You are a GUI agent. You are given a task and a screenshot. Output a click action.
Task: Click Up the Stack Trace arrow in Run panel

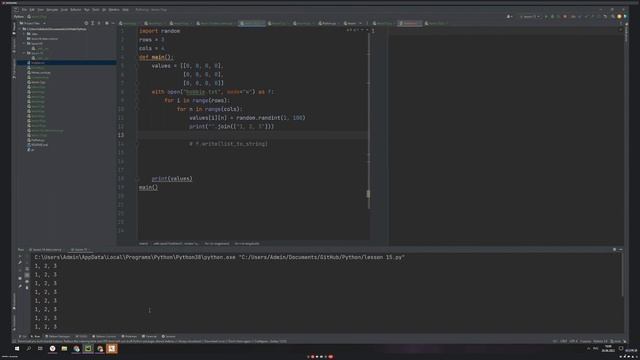pos(27,256)
